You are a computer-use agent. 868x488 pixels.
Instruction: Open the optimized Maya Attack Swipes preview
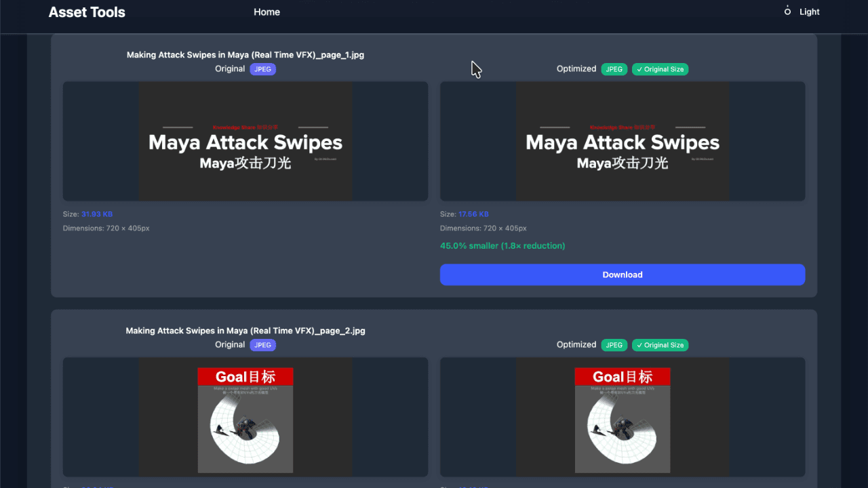point(623,142)
